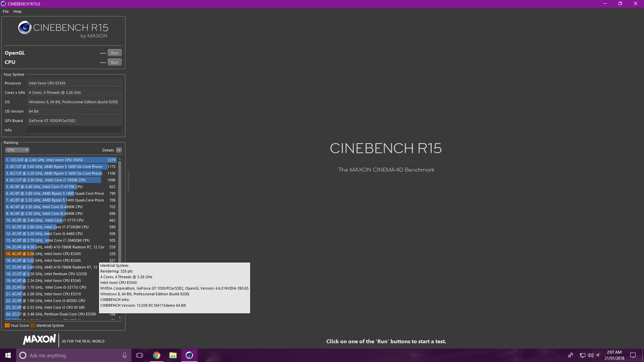Select ranking entry Intel Core i7-4770K
The width and height of the screenshot is (644, 362).
coord(61,187)
